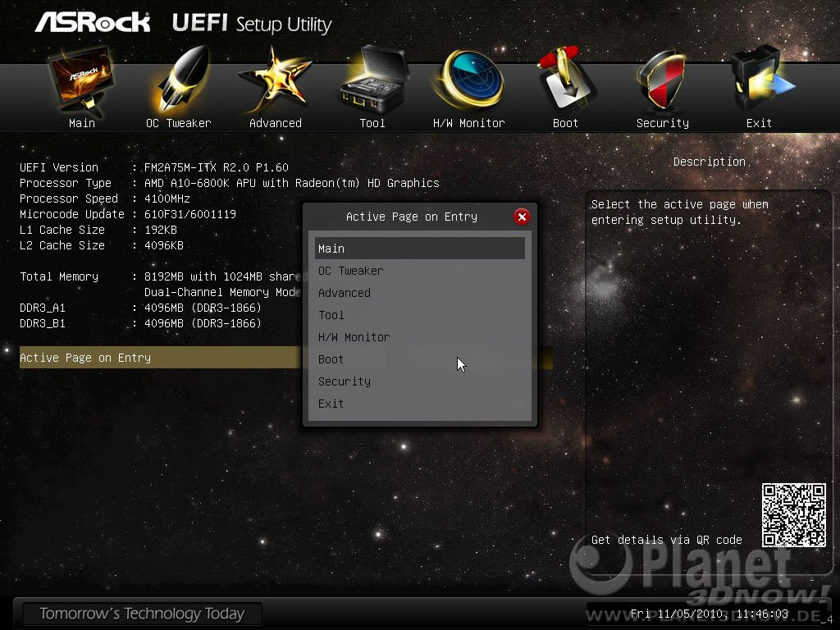The height and width of the screenshot is (630, 840).
Task: Click the Microcode Update 610F31/6001119 value
Action: (x=190, y=214)
